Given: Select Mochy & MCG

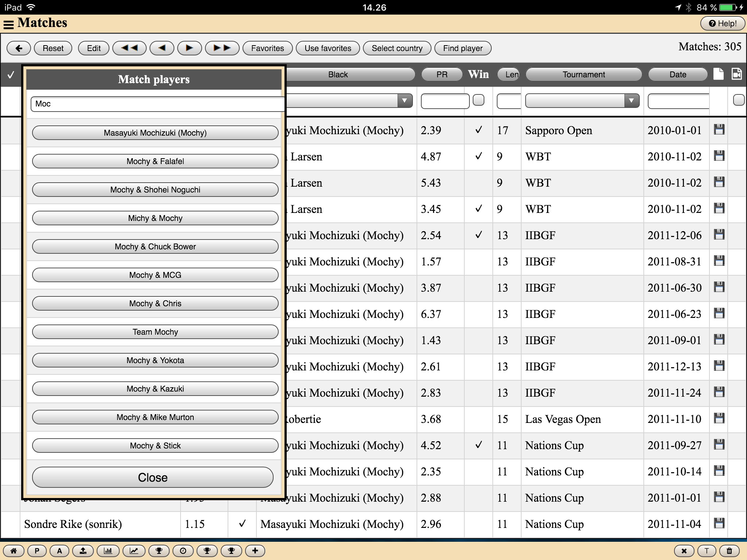Looking at the screenshot, I should click(x=155, y=275).
